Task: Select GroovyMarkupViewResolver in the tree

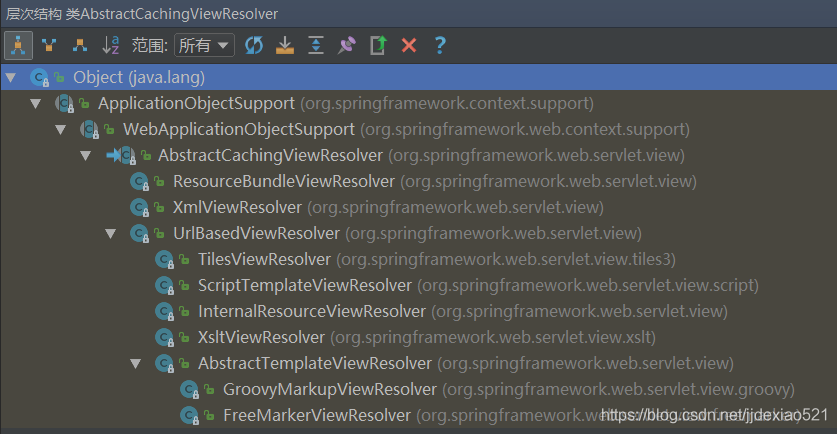Action: (329, 390)
